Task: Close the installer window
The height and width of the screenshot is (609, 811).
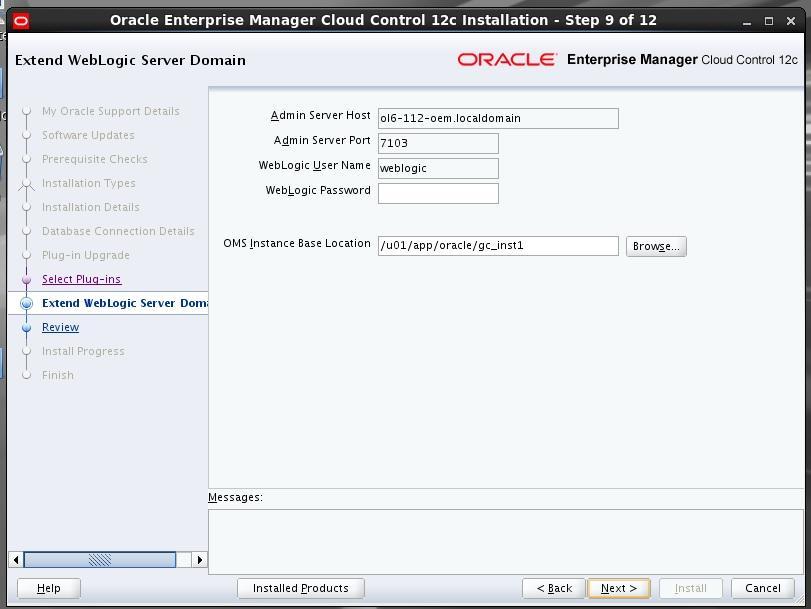Action: pos(791,22)
